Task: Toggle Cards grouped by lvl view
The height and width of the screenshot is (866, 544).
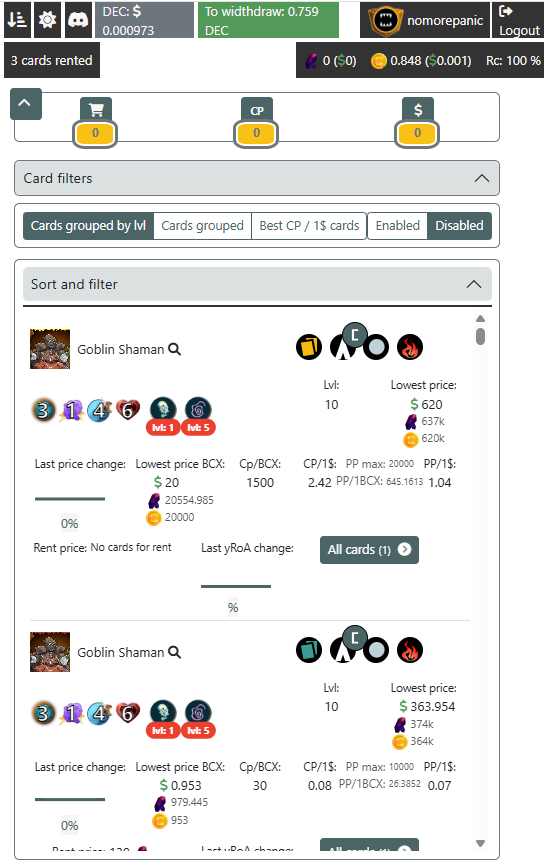Action: pyautogui.click(x=88, y=226)
